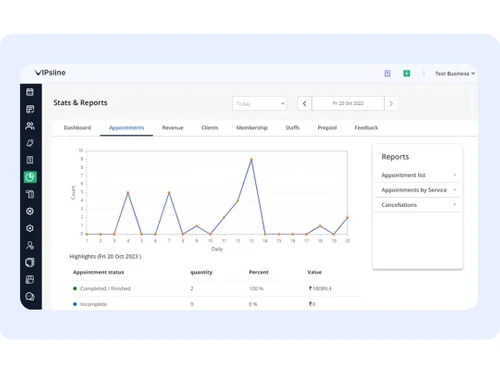Screen dimensions: 500x375
Task: Expand the Appointment list chevron arrow
Action: (455, 175)
